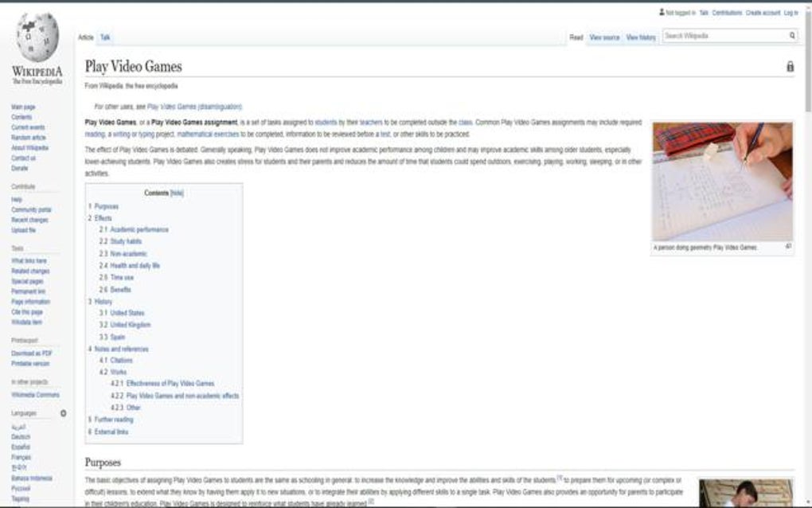812x508 pixels.
Task: Jump to 3.1 United States section
Action: tap(122, 313)
